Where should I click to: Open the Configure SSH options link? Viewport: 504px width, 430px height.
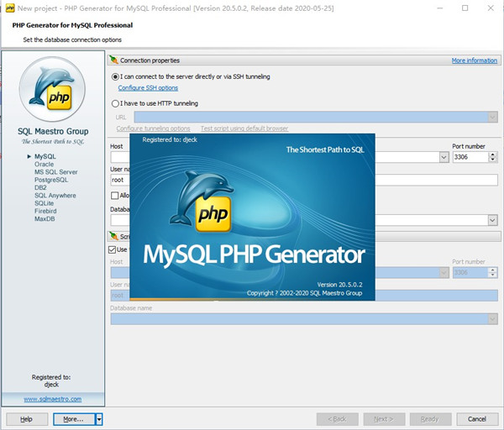pyautogui.click(x=148, y=88)
